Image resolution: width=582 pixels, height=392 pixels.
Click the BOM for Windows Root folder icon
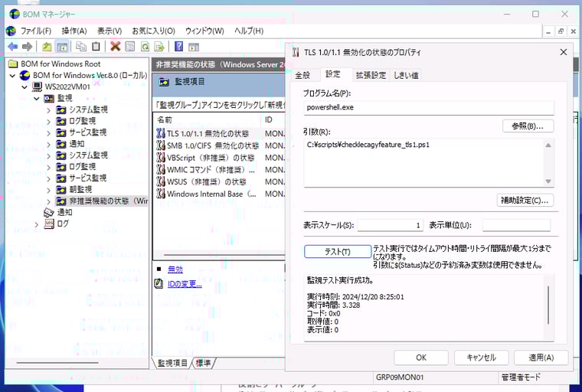(13, 64)
